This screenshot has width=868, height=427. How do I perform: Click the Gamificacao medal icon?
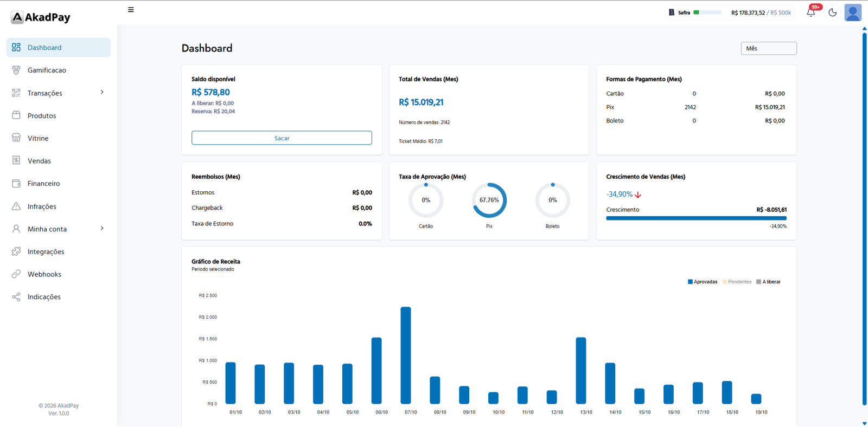click(16, 70)
